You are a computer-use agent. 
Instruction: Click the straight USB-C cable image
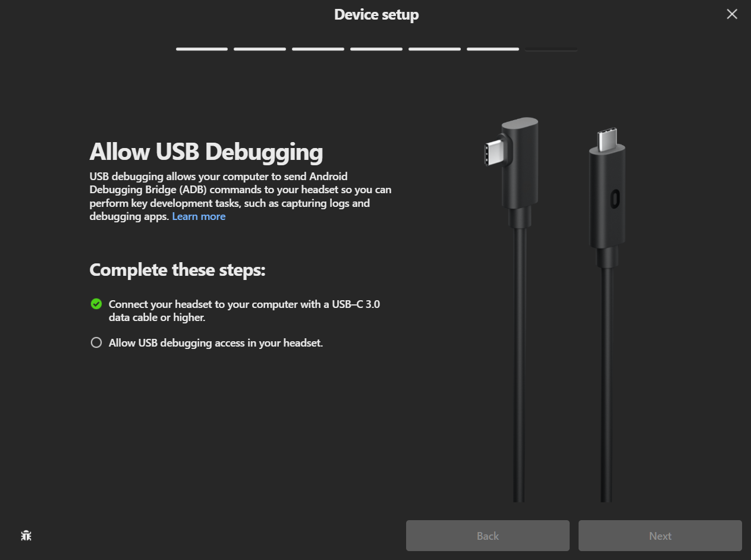click(x=607, y=315)
